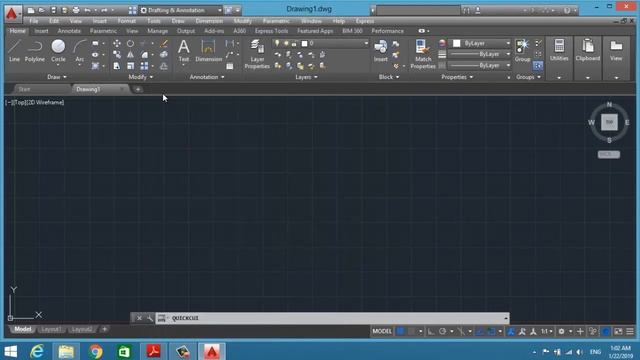Expand the Draw panel
This screenshot has width=640, height=360.
57,77
